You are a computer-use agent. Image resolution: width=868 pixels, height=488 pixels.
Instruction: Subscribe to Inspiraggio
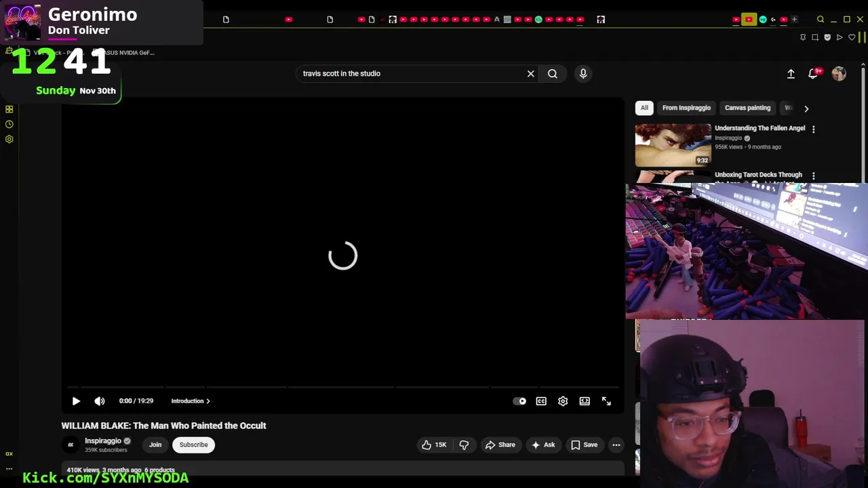tap(193, 445)
